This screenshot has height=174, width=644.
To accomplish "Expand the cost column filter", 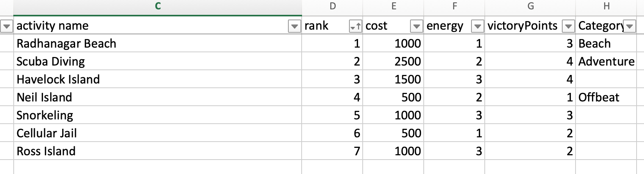I will pos(416,26).
